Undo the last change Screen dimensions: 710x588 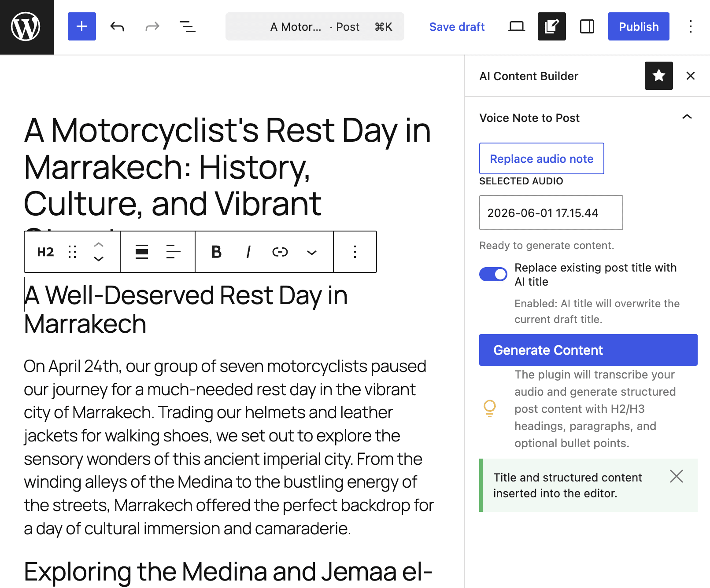click(x=117, y=26)
